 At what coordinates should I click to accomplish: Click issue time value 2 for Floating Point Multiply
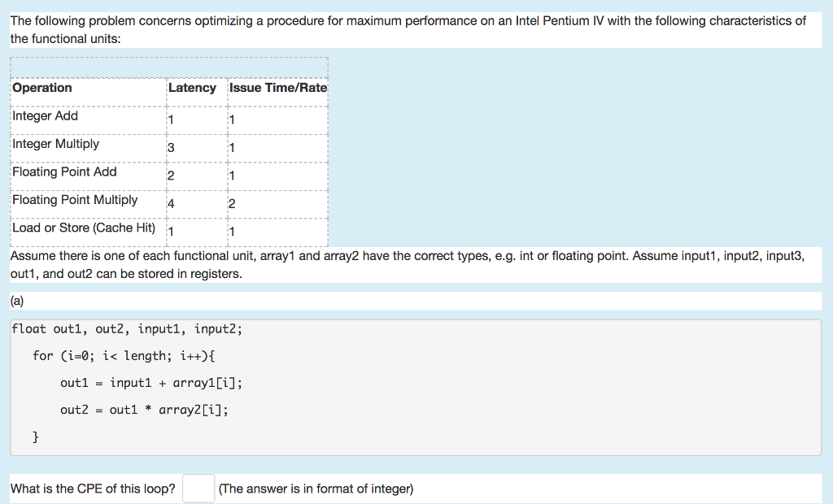pyautogui.click(x=233, y=204)
